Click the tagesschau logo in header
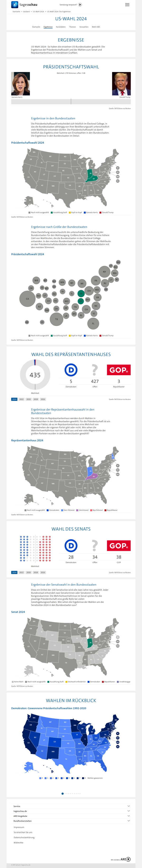 24,5
